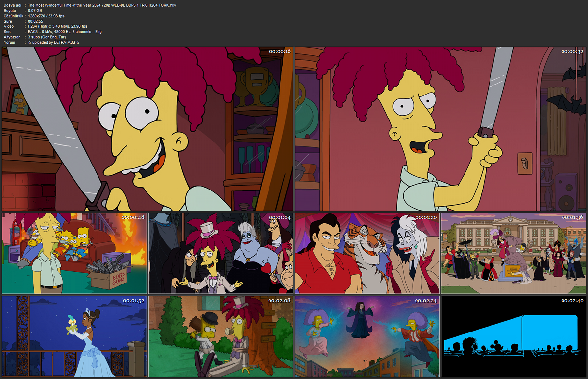Image resolution: width=588 pixels, height=379 pixels.
Task: Click the EAC3 audio details line
Action: (x=65, y=32)
